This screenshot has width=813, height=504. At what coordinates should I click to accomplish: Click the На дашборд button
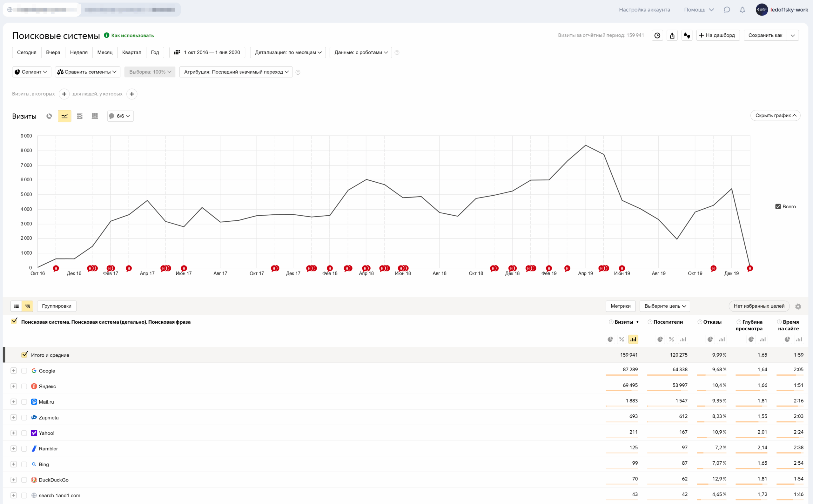(718, 35)
